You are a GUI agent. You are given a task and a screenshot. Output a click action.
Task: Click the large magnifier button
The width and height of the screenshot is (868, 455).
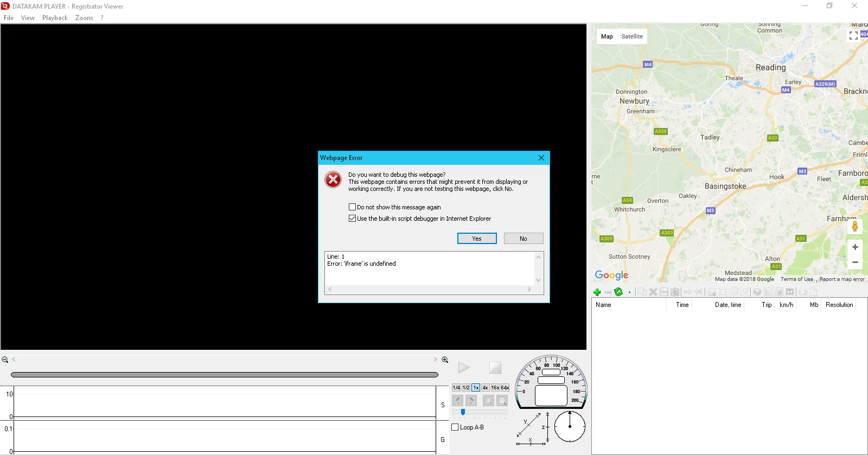(x=502, y=401)
